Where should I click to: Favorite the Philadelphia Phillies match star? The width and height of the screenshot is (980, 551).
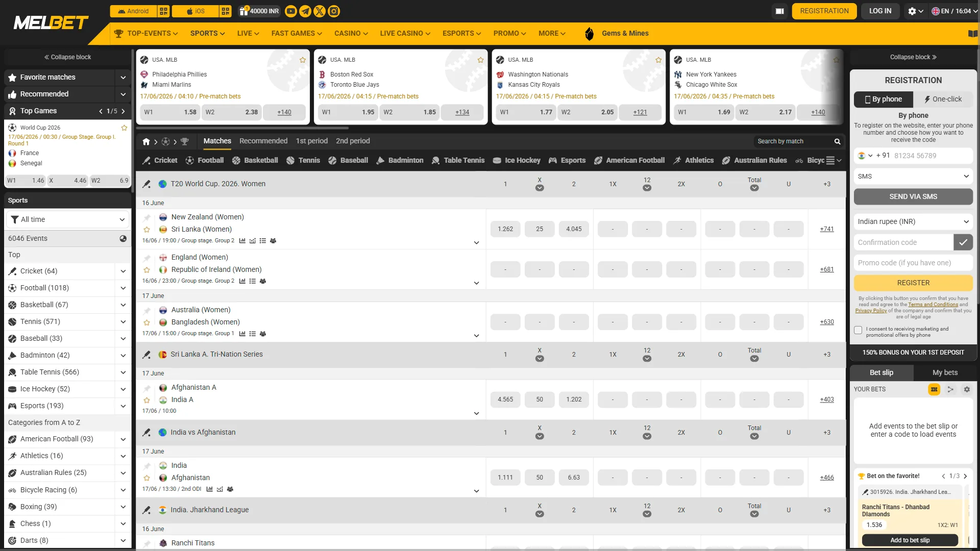point(303,60)
